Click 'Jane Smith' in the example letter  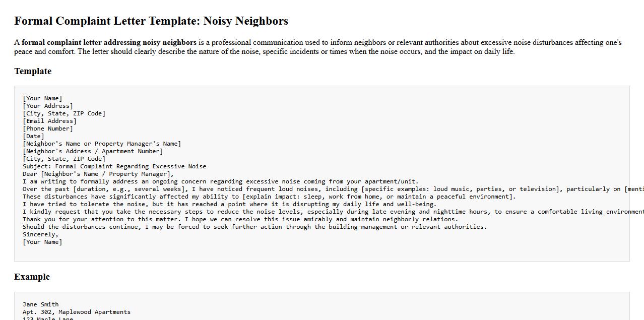click(x=40, y=304)
